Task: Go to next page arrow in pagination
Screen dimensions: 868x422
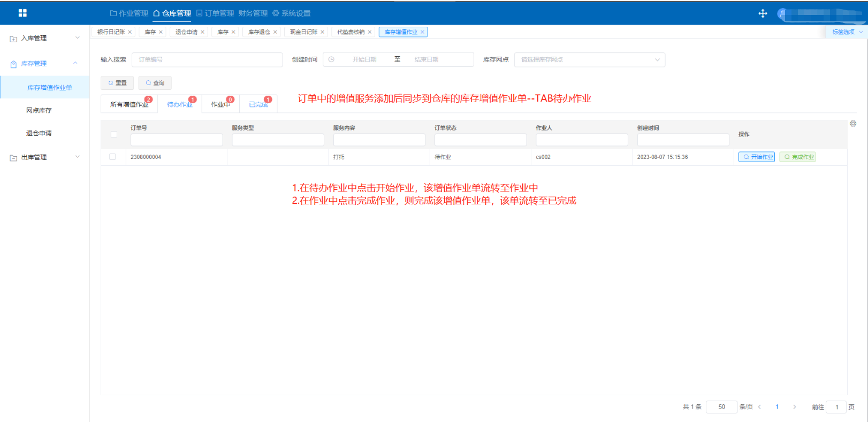Action: coord(794,407)
